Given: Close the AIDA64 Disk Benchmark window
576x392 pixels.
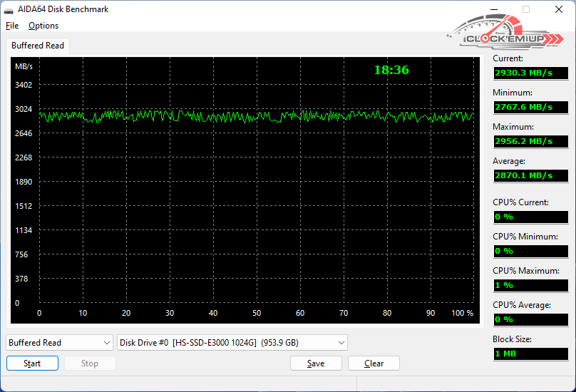Looking at the screenshot, I should coord(559,10).
